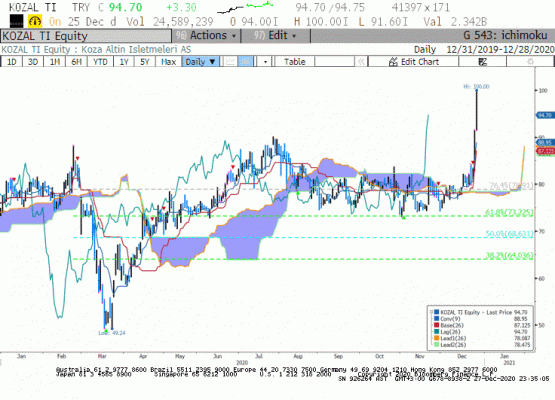Click the 50.0%(68.631) Fibonacci label
The image size is (555, 400).
509,234
